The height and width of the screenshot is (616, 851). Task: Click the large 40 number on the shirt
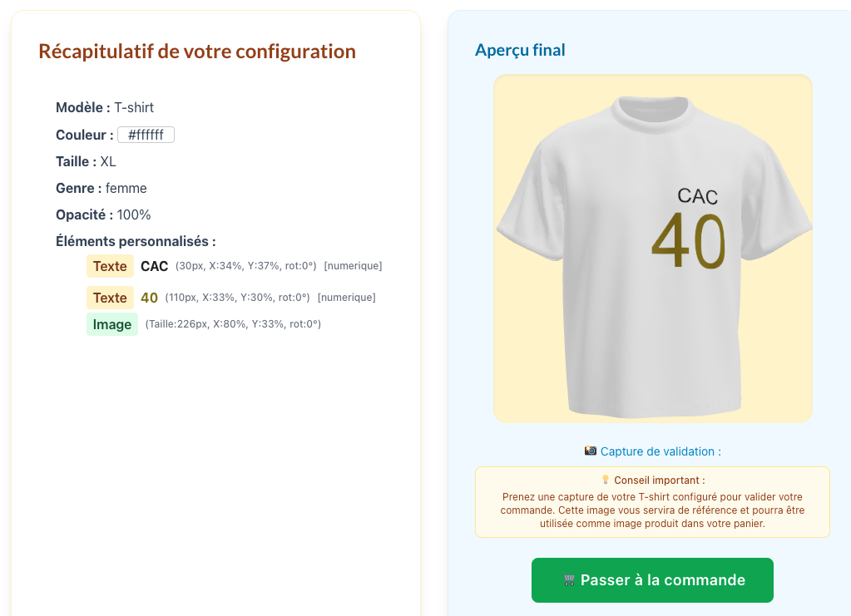tap(689, 241)
